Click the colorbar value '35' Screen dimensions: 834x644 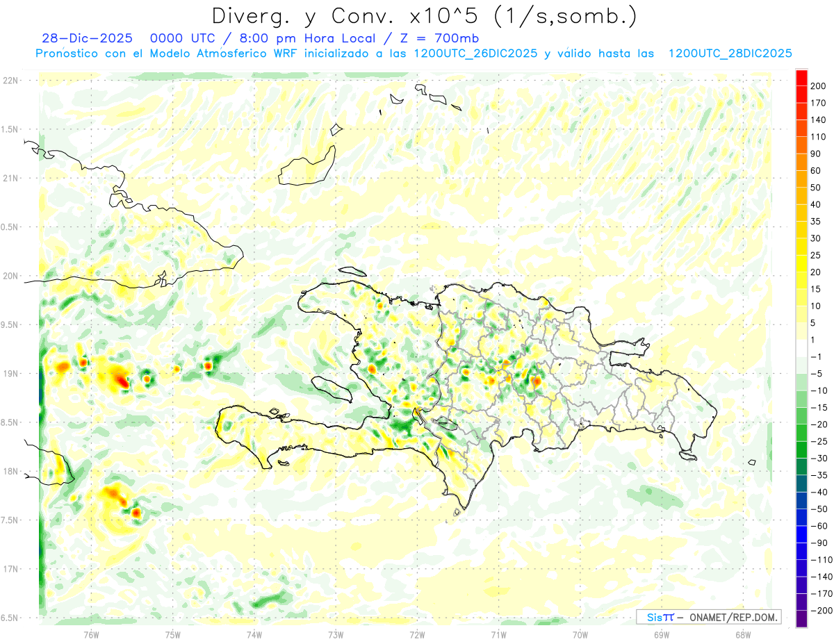(x=817, y=222)
